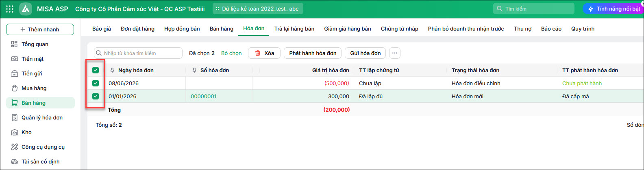Switch to the Trả lại hàng bán tab

coord(294,29)
